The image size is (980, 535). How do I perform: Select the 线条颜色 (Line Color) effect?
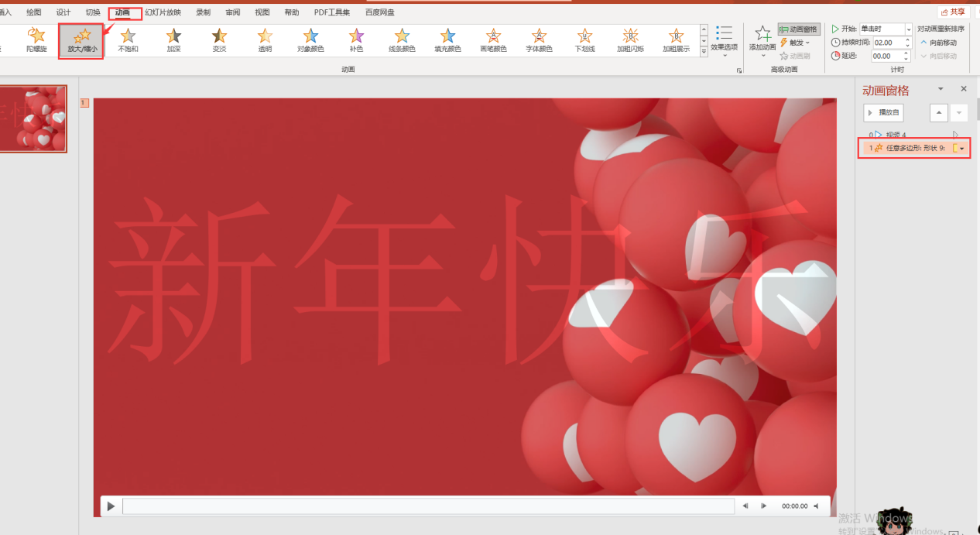pyautogui.click(x=402, y=40)
